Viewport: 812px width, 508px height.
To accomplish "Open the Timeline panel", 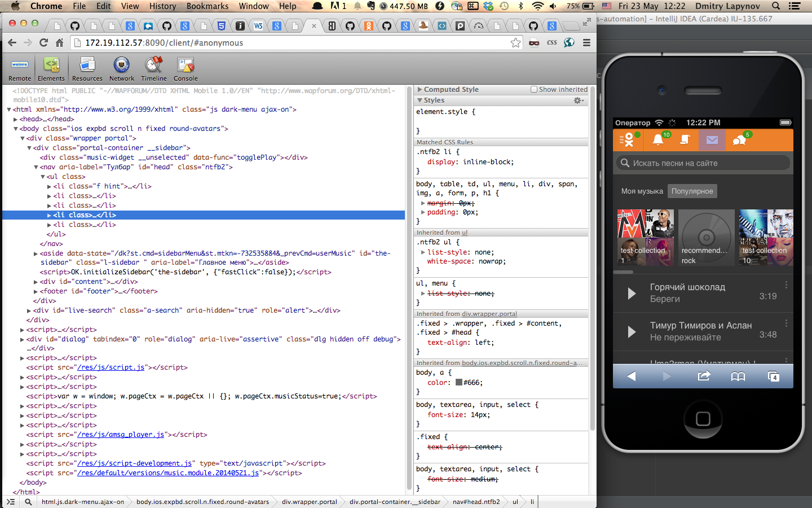I will (x=154, y=69).
